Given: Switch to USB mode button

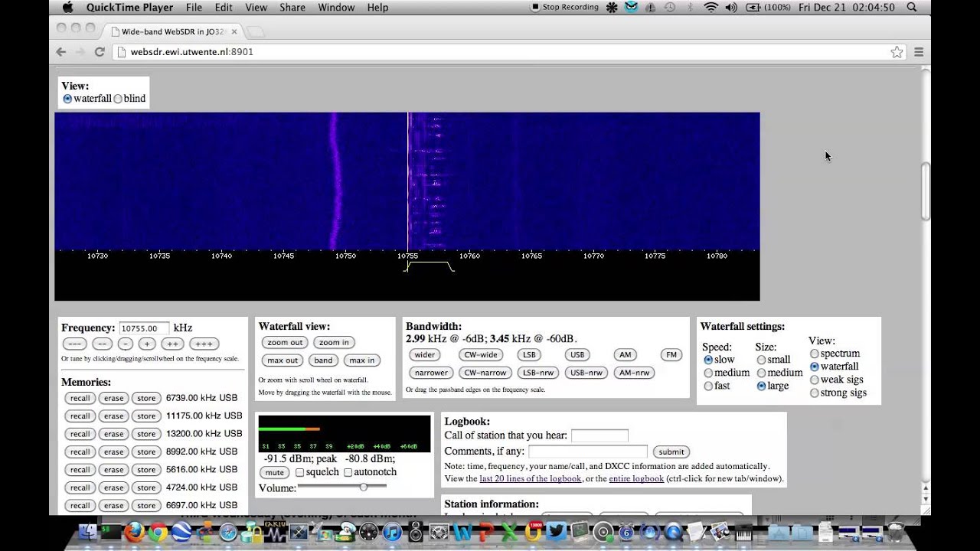Looking at the screenshot, I should 577,354.
